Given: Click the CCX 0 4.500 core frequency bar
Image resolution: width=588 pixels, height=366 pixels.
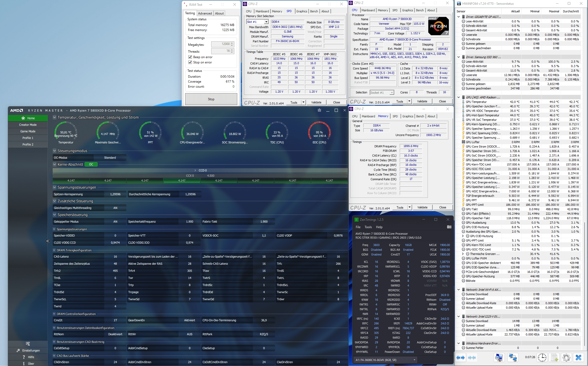Looking at the screenshot, I should (200, 176).
